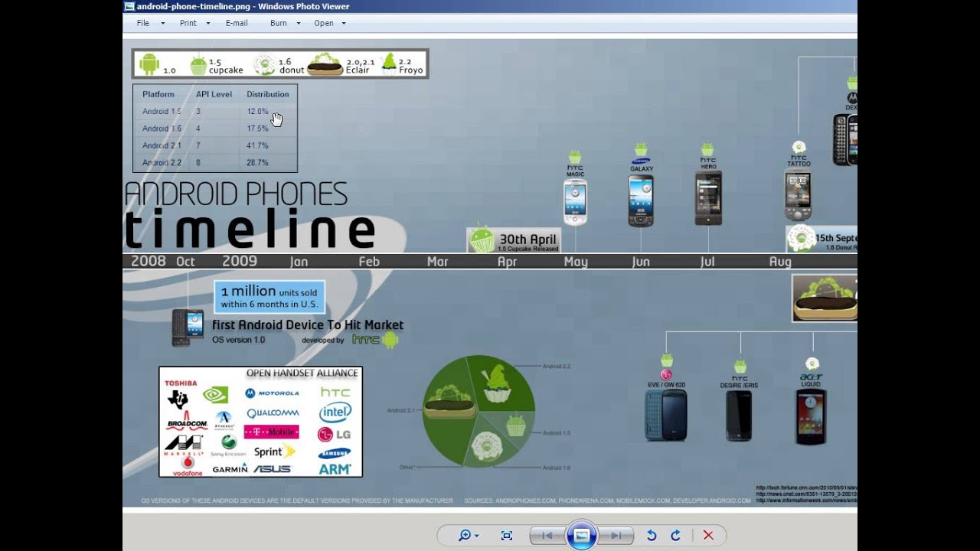
Task: Rotate the image clockwise
Action: tap(675, 536)
